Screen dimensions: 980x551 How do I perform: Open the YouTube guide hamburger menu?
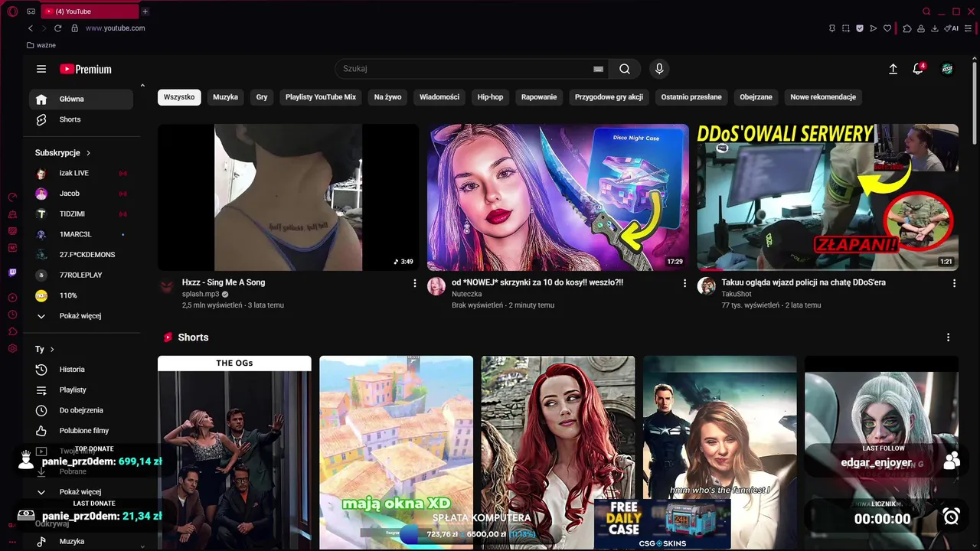41,69
